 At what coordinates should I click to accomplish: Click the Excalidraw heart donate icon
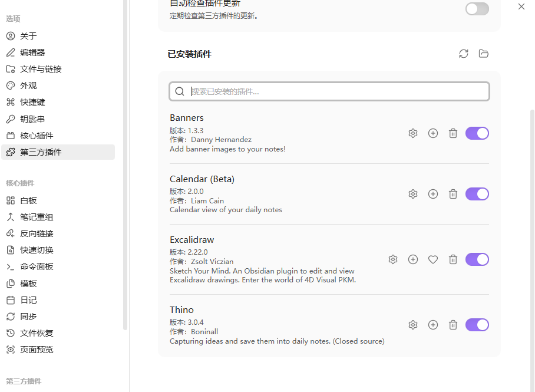pyautogui.click(x=433, y=259)
